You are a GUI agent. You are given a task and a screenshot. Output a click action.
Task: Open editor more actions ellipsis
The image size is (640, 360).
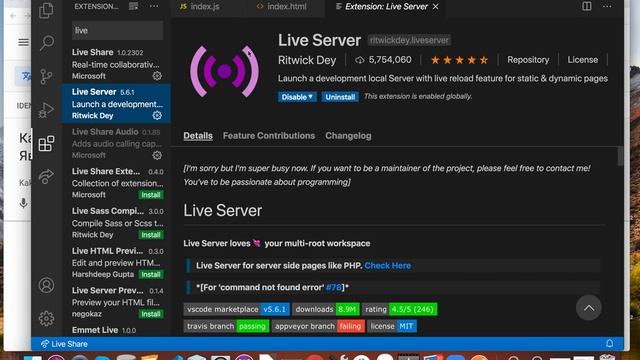[x=607, y=6]
